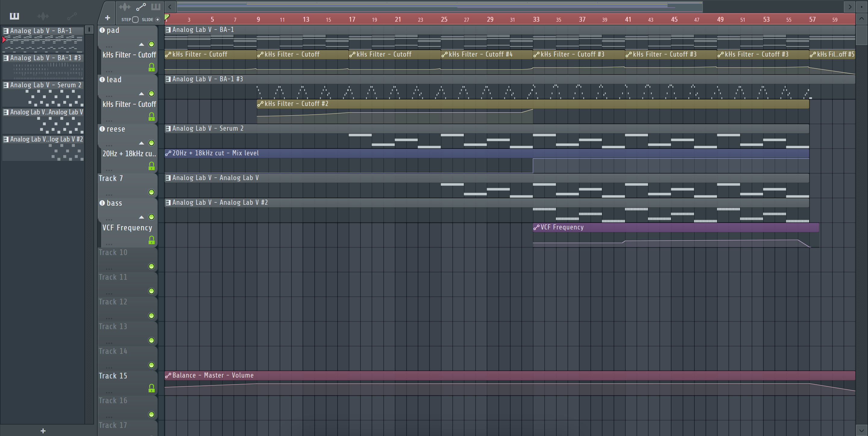This screenshot has width=868, height=436.
Task: Select the kHs Fil..off #5 clip title
Action: [836, 54]
